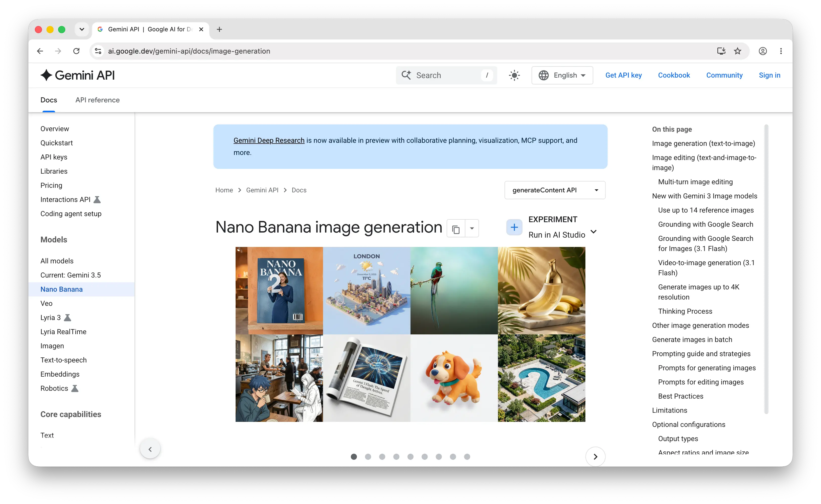Copy page using the copy icon
Viewport: 821px width, 504px height.
456,229
